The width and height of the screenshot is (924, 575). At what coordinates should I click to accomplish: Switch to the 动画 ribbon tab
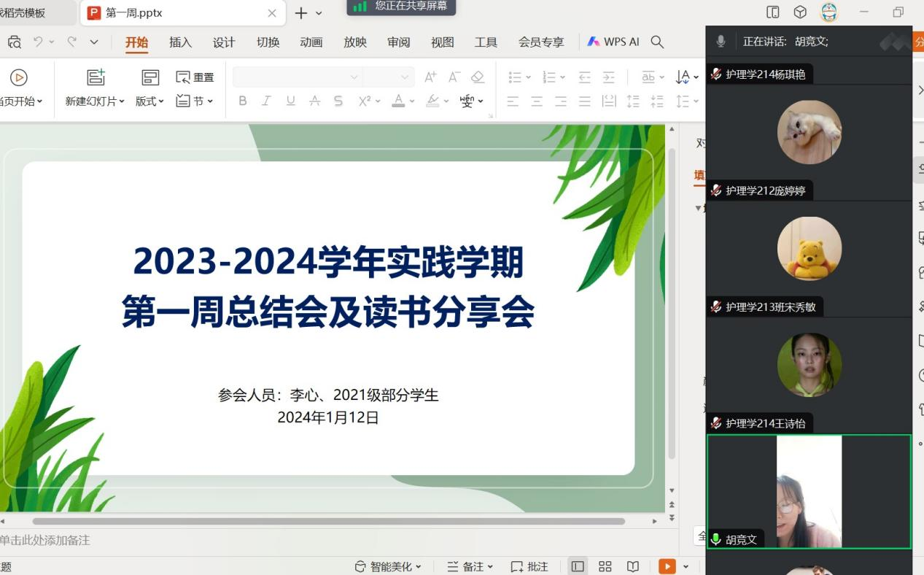[x=311, y=42]
